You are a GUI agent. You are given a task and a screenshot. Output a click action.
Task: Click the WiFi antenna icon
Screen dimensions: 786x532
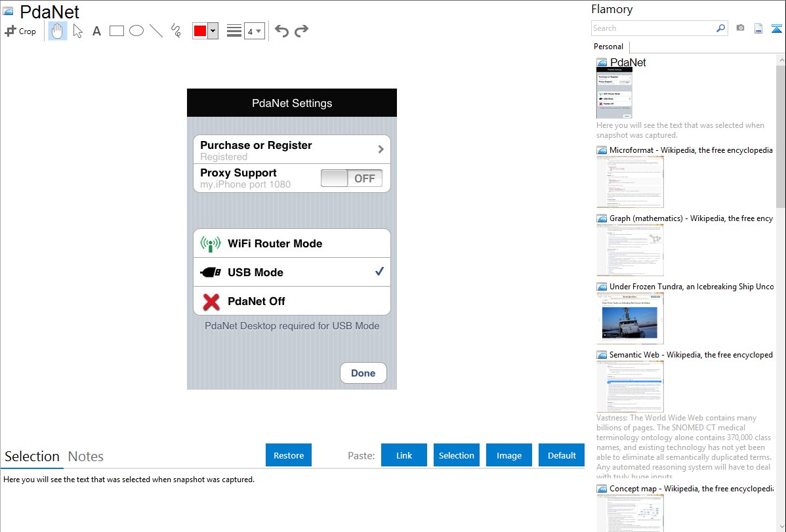coord(211,243)
